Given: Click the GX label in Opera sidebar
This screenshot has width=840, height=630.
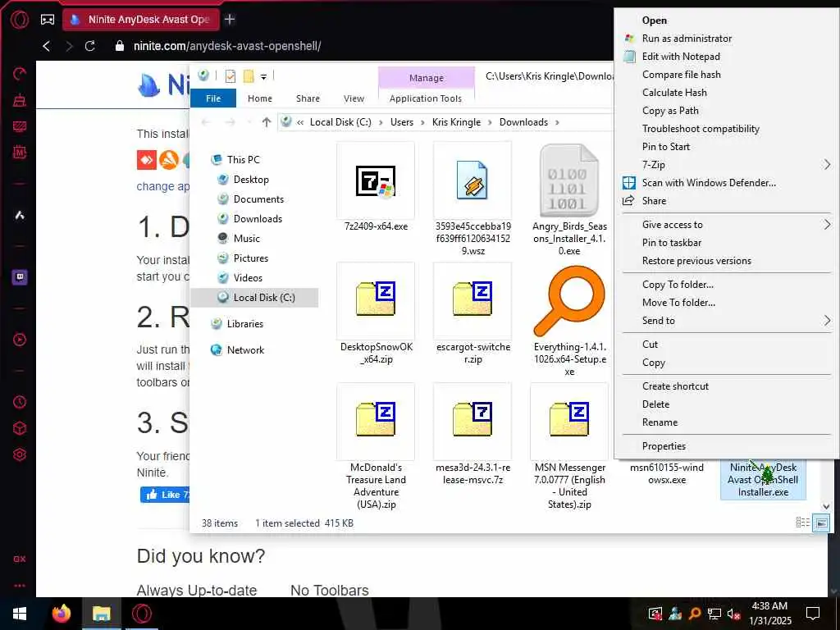Looking at the screenshot, I should (20, 559).
